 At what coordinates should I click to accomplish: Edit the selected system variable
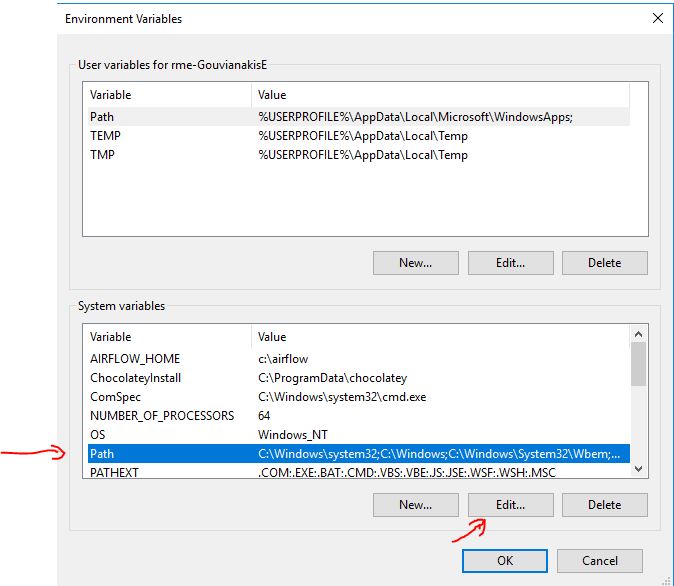click(x=510, y=505)
